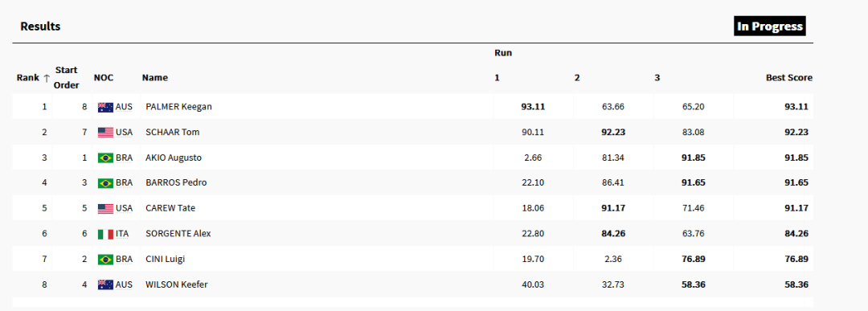Click AKIO Augusto's run 1 score 2.66
This screenshot has width=868, height=311.
[533, 158]
